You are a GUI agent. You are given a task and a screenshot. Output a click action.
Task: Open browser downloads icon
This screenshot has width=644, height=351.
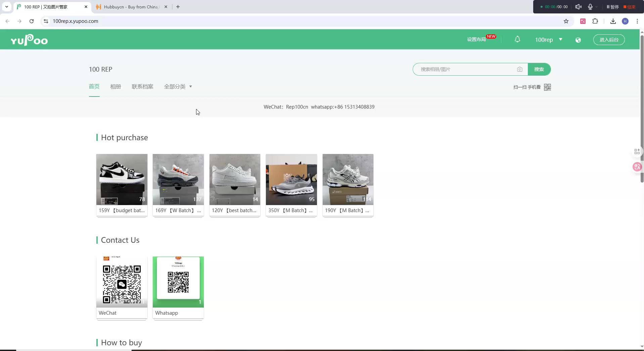click(x=613, y=21)
